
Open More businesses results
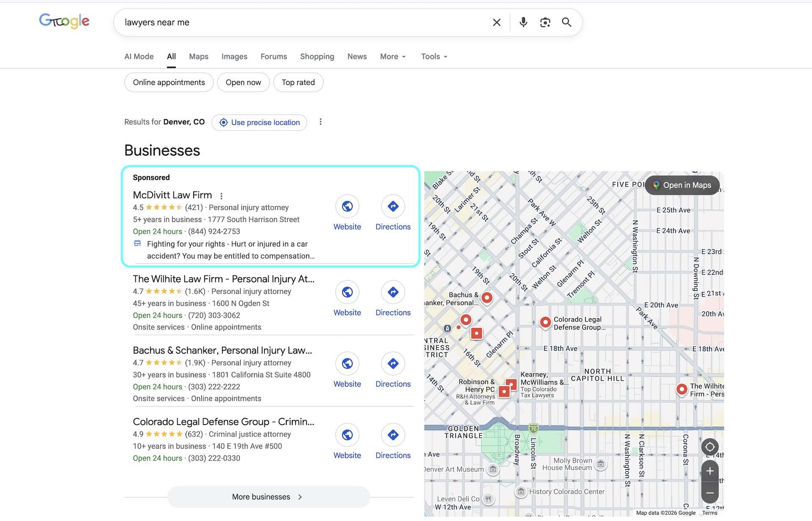point(268,497)
